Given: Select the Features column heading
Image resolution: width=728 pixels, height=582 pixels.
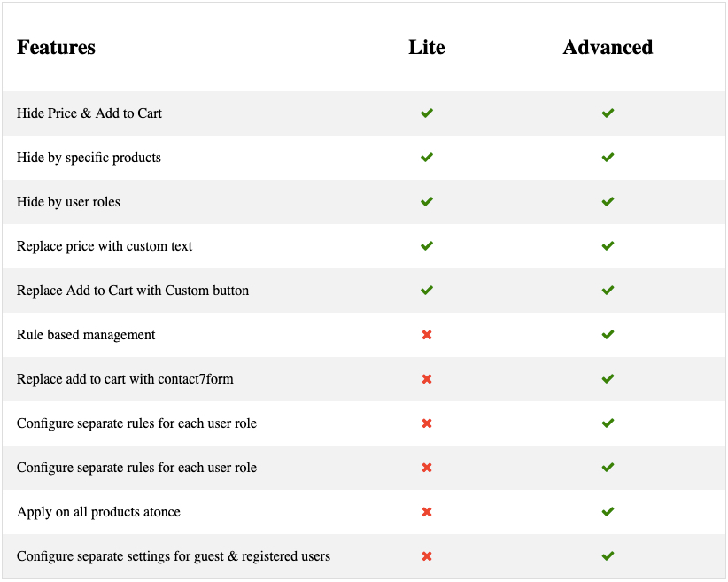Looking at the screenshot, I should pos(56,47).
